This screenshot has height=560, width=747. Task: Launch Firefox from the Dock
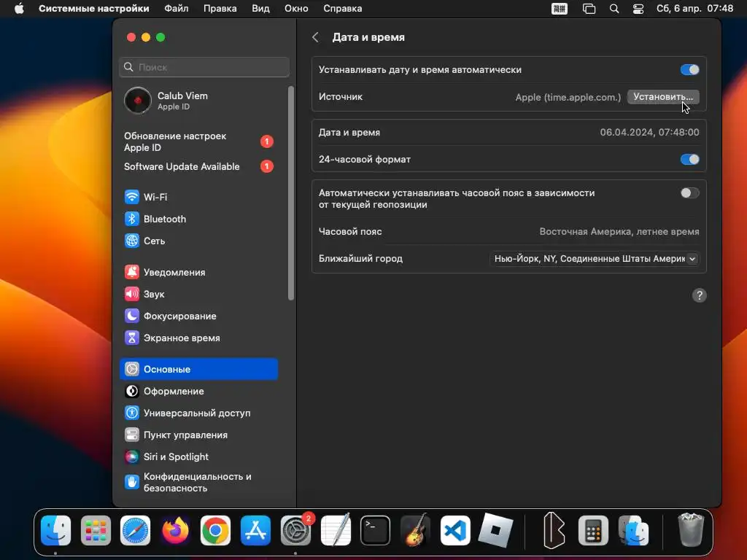(x=175, y=531)
